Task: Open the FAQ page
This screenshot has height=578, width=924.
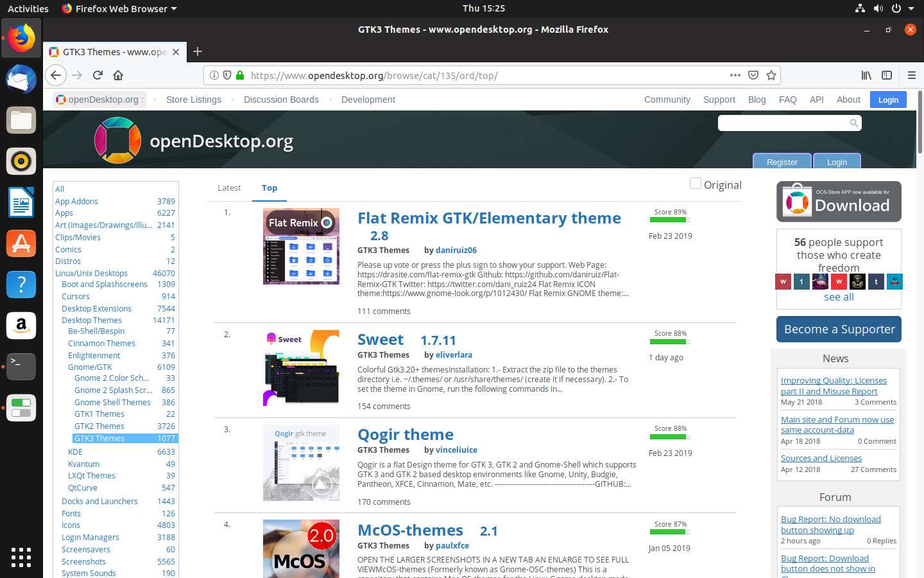Action: [787, 100]
